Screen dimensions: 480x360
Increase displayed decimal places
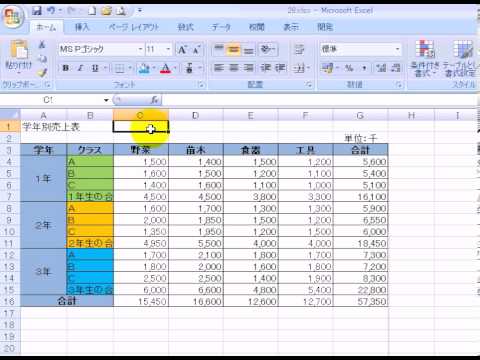[x=381, y=68]
